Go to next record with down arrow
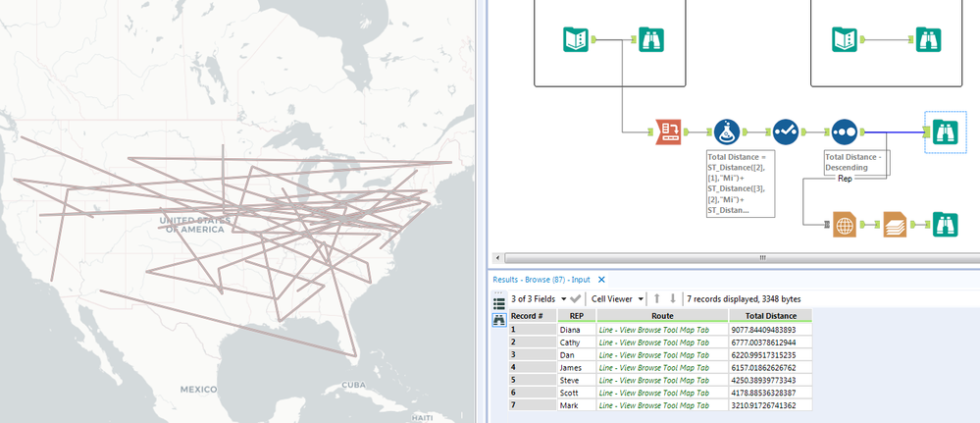 pos(673,299)
